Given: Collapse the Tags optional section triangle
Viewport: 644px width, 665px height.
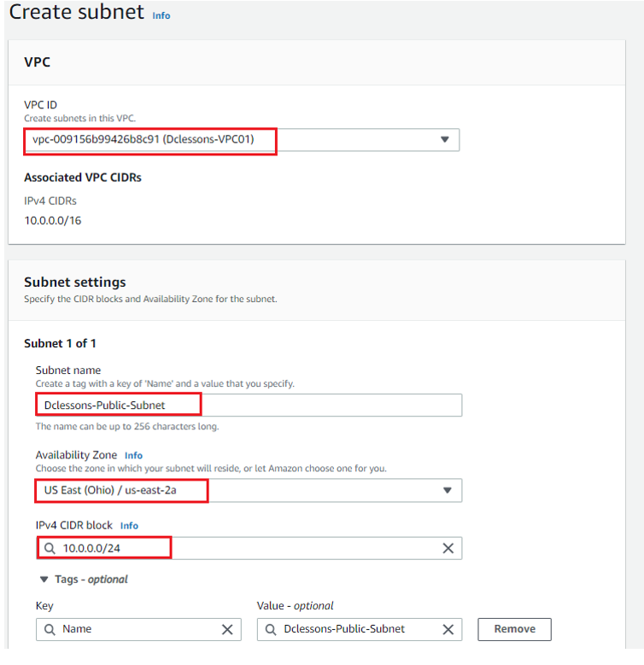Looking at the screenshot, I should tap(44, 580).
